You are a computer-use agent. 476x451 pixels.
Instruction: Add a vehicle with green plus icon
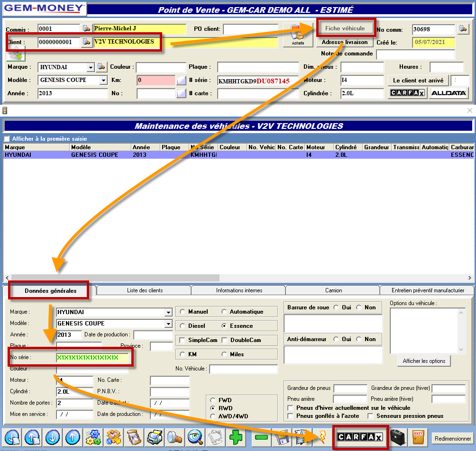(236, 437)
